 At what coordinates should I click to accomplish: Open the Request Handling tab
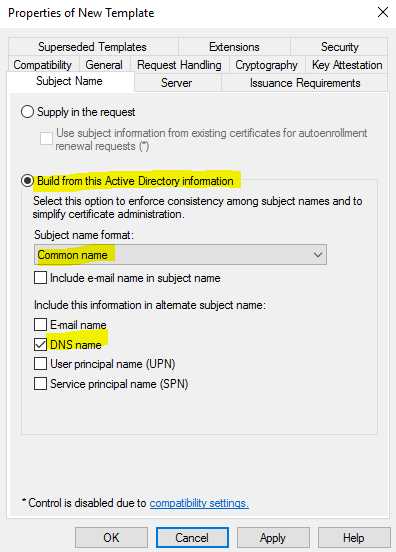point(180,65)
